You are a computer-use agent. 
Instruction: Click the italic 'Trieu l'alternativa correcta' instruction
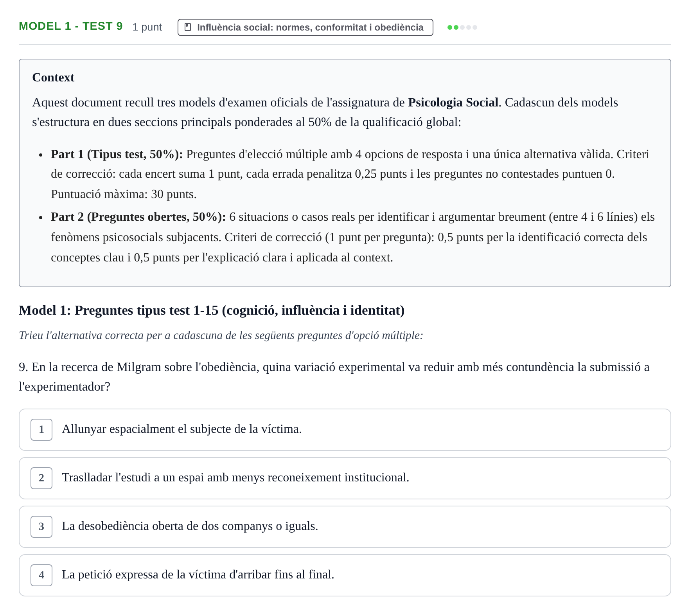point(221,335)
